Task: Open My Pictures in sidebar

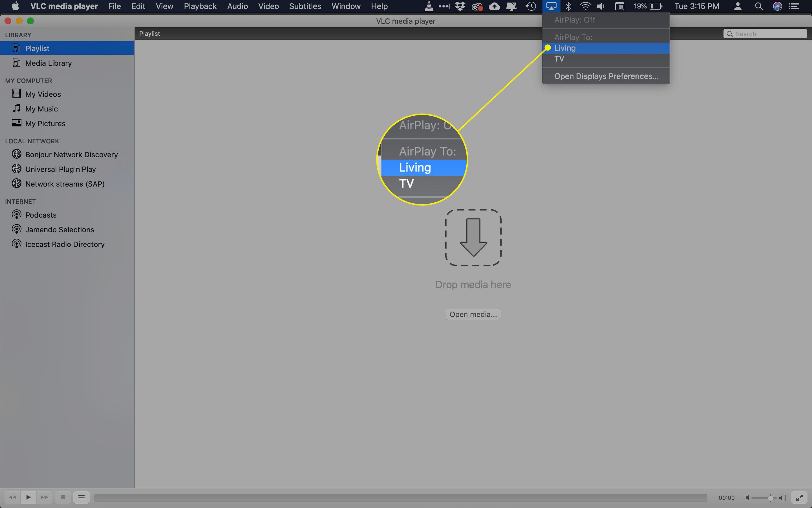Action: tap(67, 123)
